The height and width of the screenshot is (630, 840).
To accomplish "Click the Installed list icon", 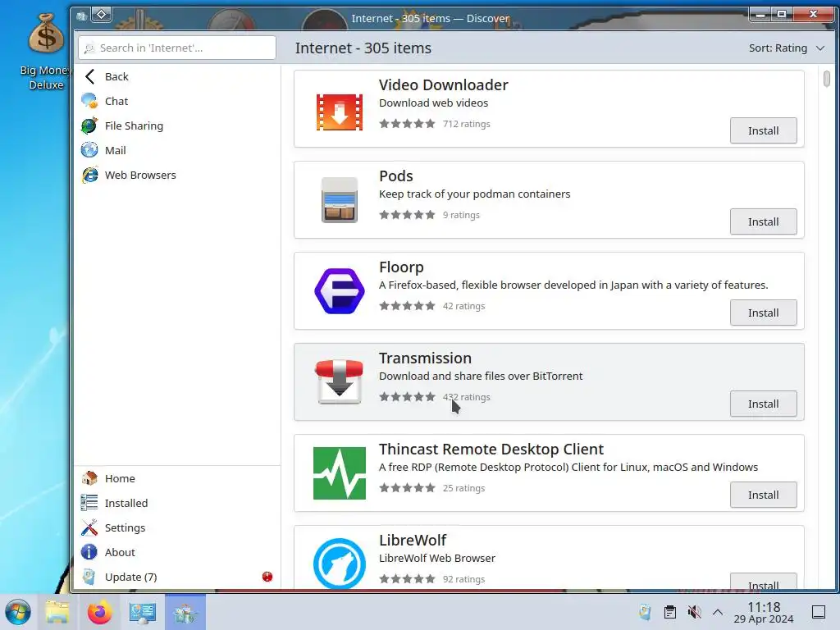I will (x=89, y=503).
